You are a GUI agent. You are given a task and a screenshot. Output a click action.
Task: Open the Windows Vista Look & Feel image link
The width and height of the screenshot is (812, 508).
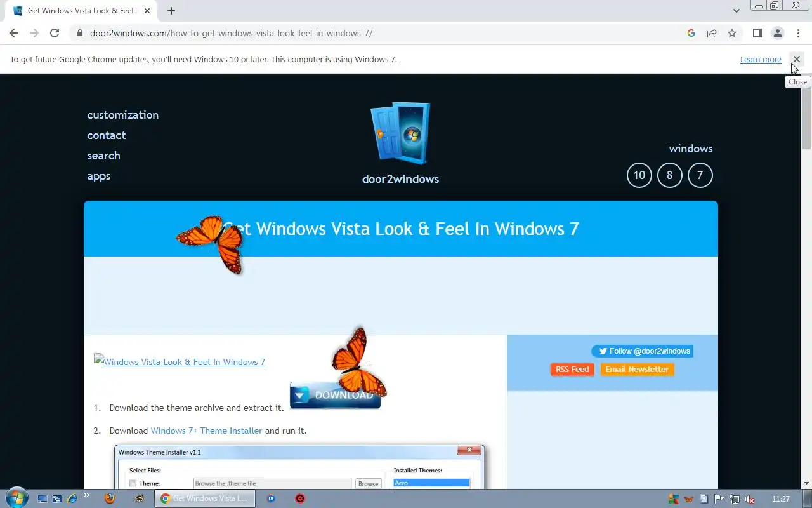coord(180,361)
